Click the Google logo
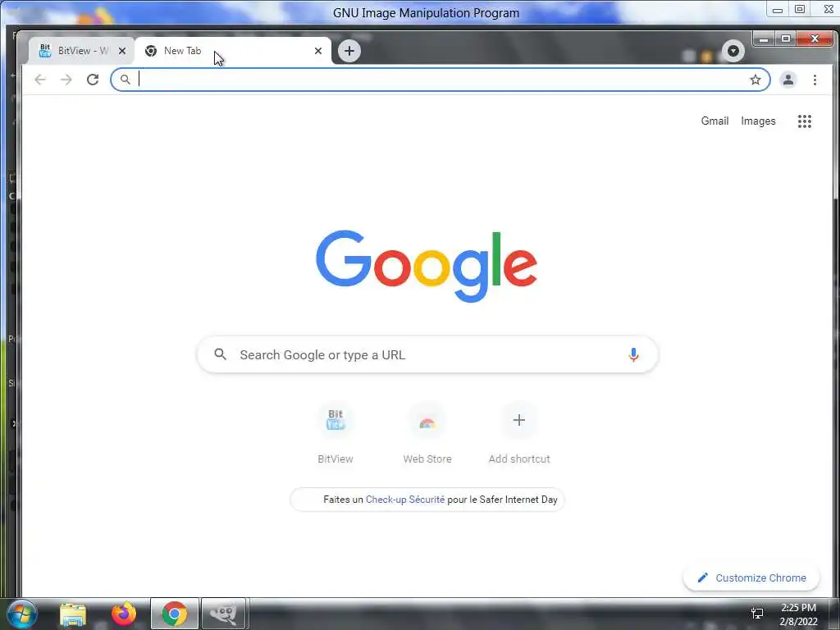This screenshot has width=840, height=630. coord(427,267)
